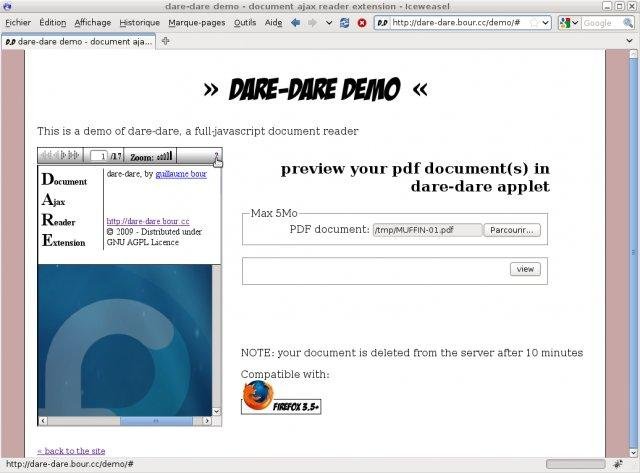The width and height of the screenshot is (640, 473).
Task: Open the dare-dare applet help question mark
Action: click(x=217, y=155)
